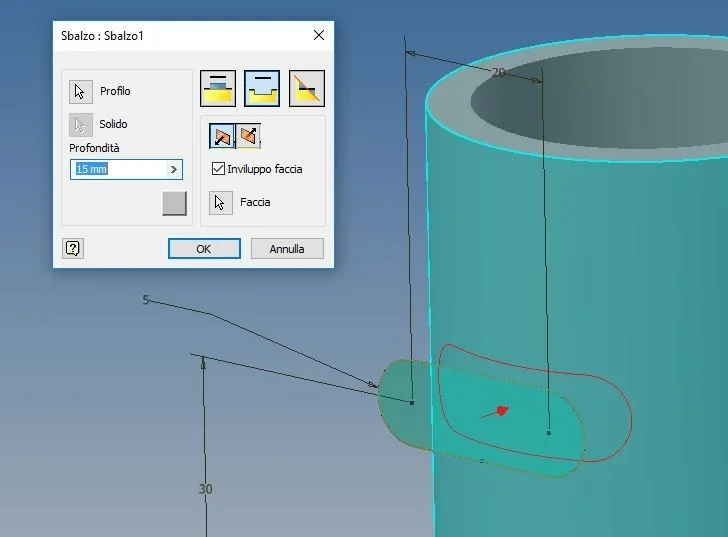728x537 pixels.
Task: Close the Sbalzo dialog window
Action: pyautogui.click(x=318, y=35)
